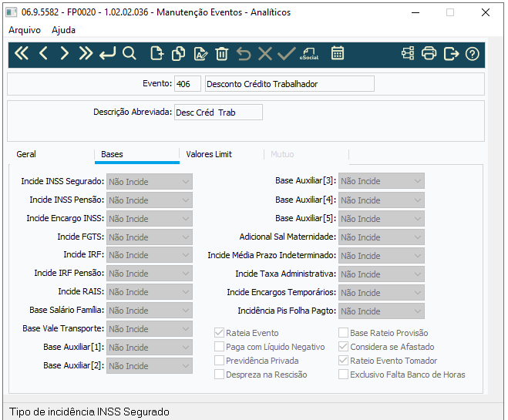508x420 pixels.
Task: Open the Incide Encargo INSS dropdown
Action: pos(150,219)
